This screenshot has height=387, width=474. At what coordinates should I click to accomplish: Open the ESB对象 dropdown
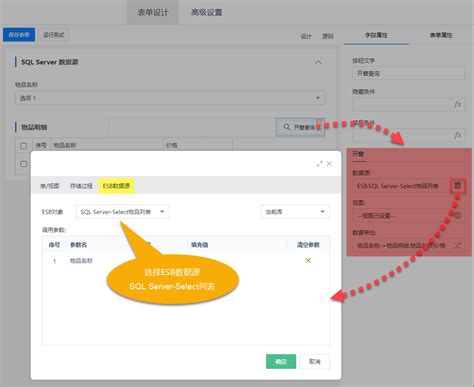click(x=123, y=212)
